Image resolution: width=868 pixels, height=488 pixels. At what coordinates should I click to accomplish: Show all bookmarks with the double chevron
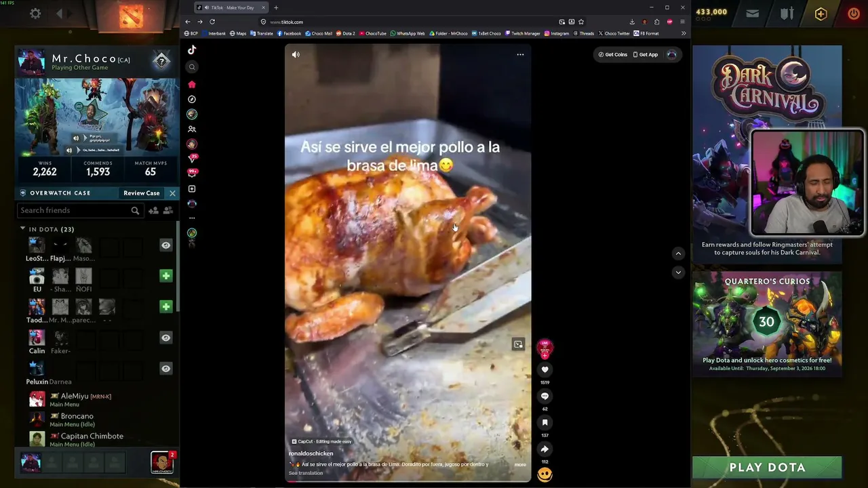pyautogui.click(x=684, y=33)
